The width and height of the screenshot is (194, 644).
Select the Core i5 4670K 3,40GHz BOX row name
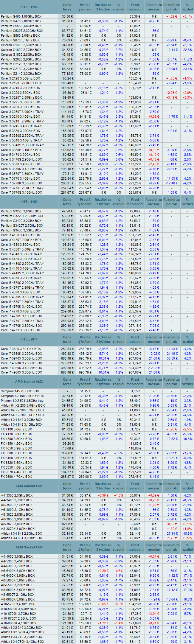click(21, 307)
